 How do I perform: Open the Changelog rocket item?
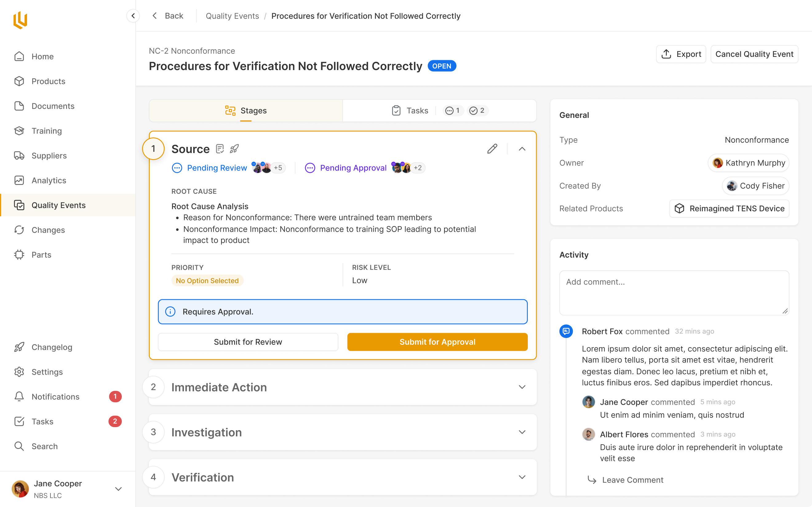click(52, 347)
